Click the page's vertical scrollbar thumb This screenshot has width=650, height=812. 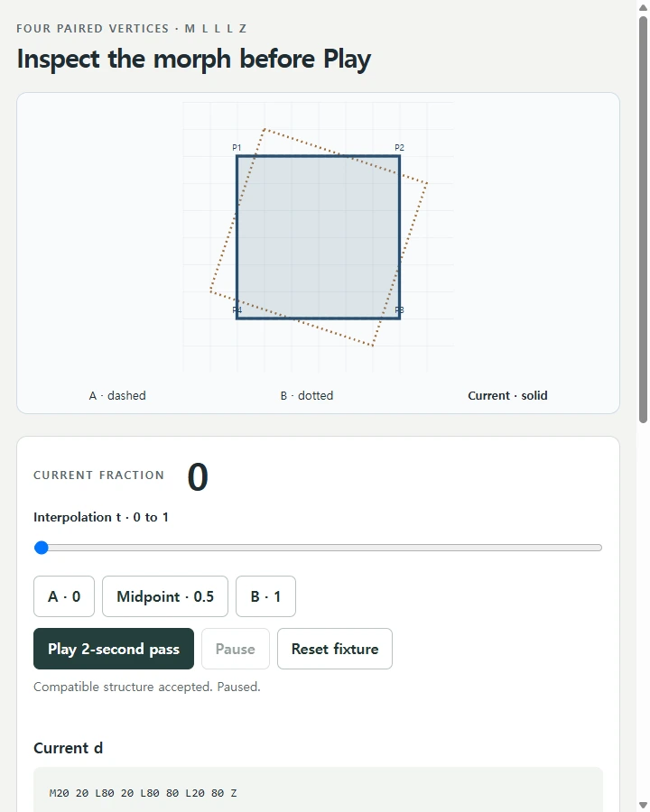tap(644, 220)
